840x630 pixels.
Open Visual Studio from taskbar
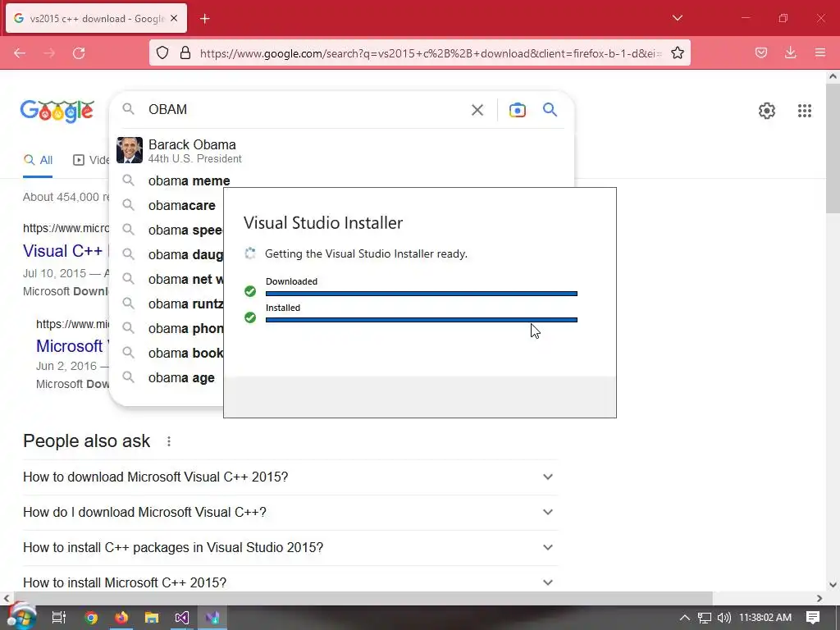point(181,618)
